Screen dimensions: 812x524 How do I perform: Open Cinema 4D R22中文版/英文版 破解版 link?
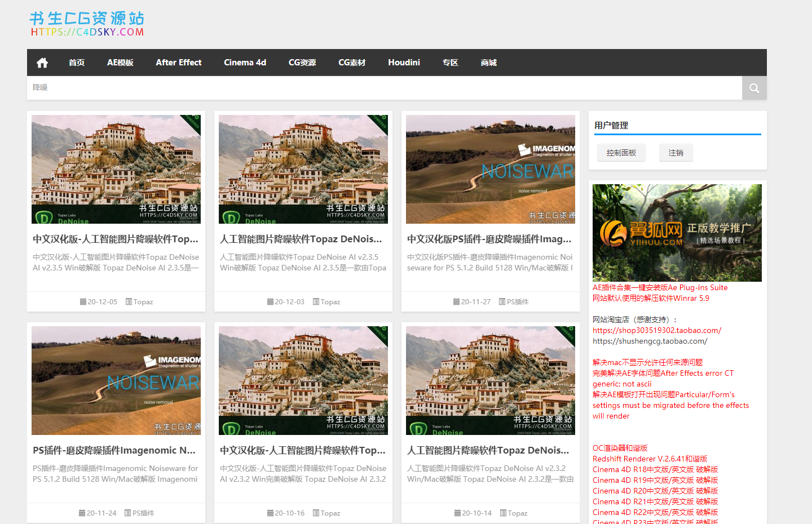(655, 513)
